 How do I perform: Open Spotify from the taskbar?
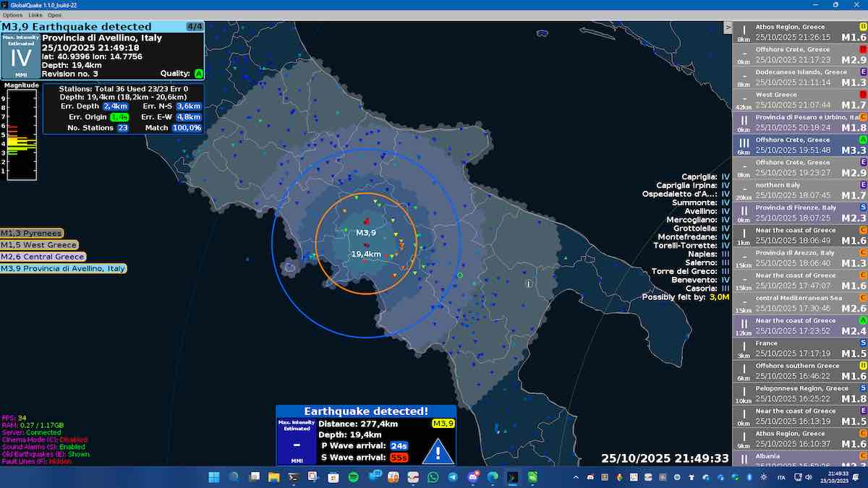[x=352, y=477]
